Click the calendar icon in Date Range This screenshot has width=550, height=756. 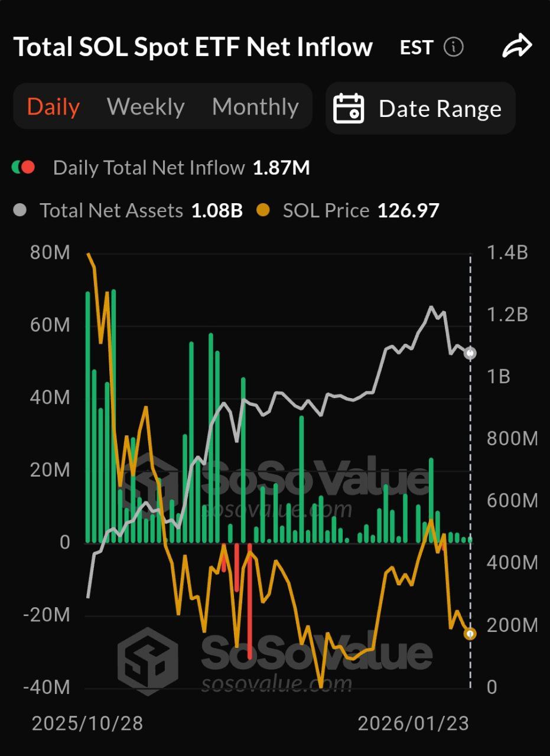click(349, 109)
